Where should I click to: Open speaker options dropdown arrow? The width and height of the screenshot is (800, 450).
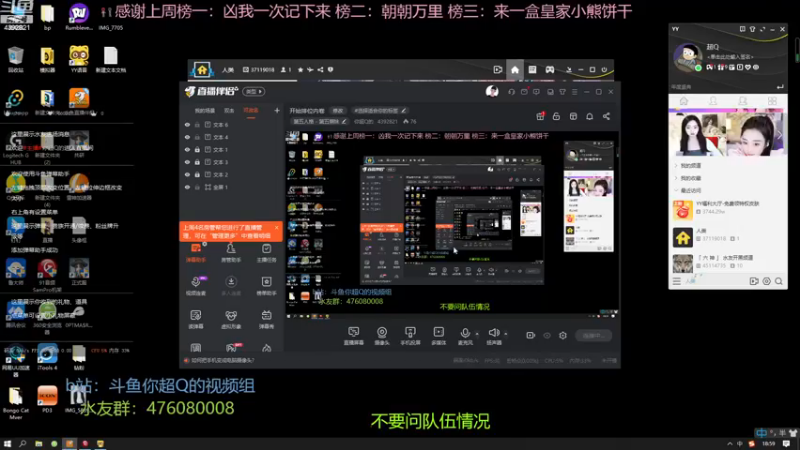coord(506,334)
